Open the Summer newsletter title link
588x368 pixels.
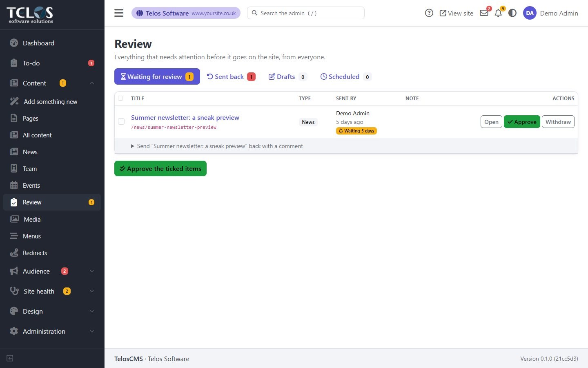pyautogui.click(x=185, y=117)
